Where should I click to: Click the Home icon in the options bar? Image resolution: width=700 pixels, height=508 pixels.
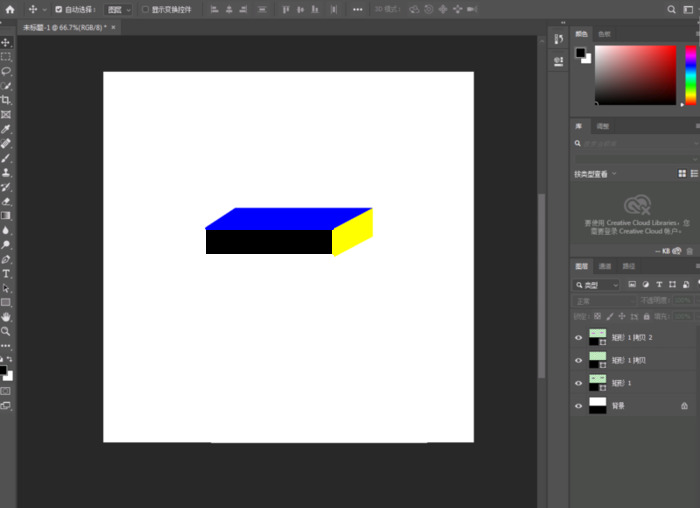point(10,9)
